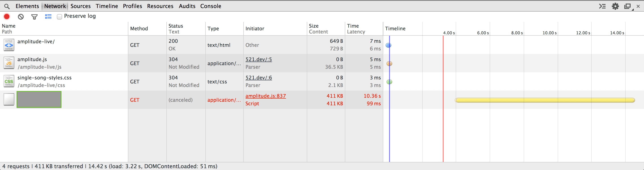Switch to the Timeline tab

pos(107,6)
